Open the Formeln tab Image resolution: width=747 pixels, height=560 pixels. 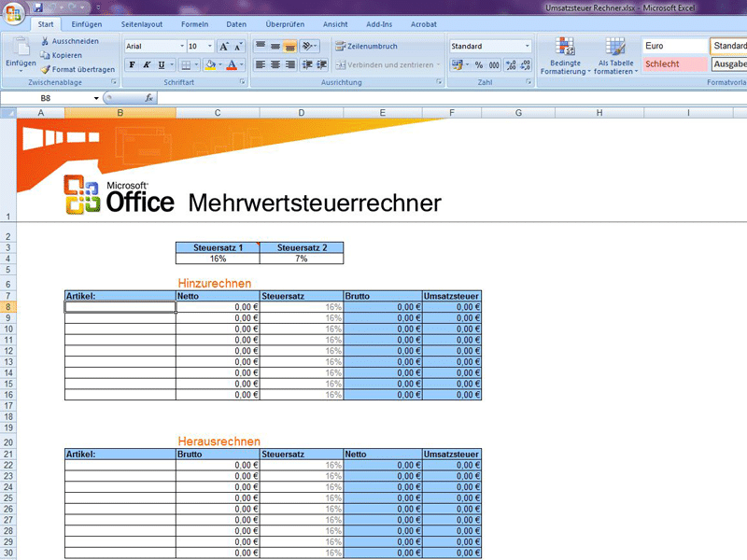pos(194,24)
